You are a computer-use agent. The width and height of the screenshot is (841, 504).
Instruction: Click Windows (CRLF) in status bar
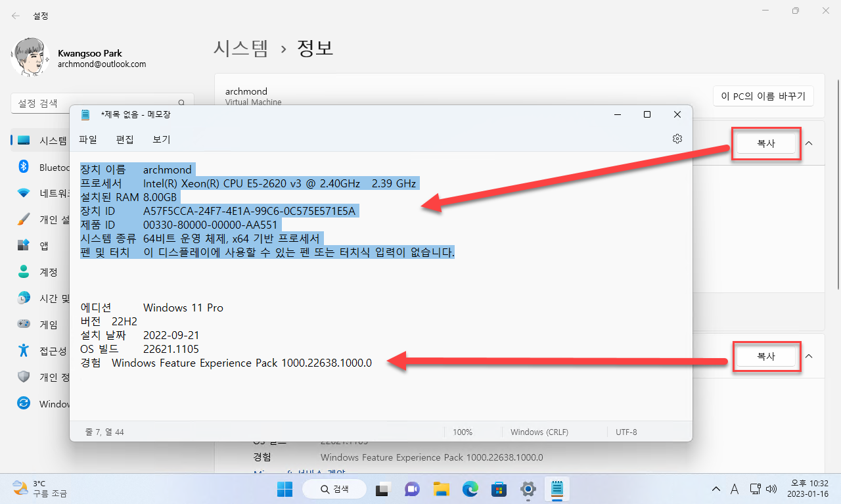(539, 432)
